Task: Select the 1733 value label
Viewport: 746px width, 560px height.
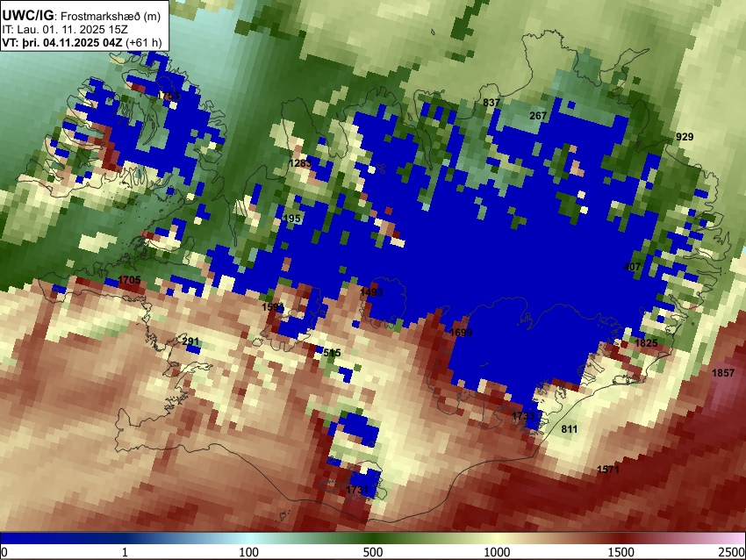Action: 523,415
